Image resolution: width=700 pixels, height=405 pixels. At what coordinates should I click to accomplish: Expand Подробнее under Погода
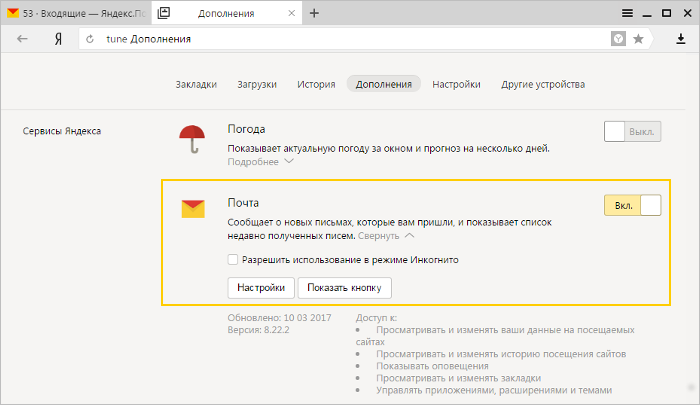tap(260, 162)
